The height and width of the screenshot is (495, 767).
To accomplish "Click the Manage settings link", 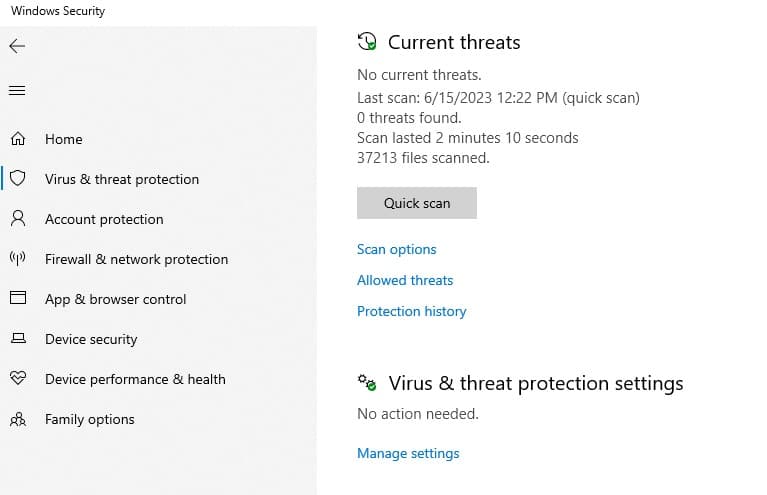I will tap(408, 453).
